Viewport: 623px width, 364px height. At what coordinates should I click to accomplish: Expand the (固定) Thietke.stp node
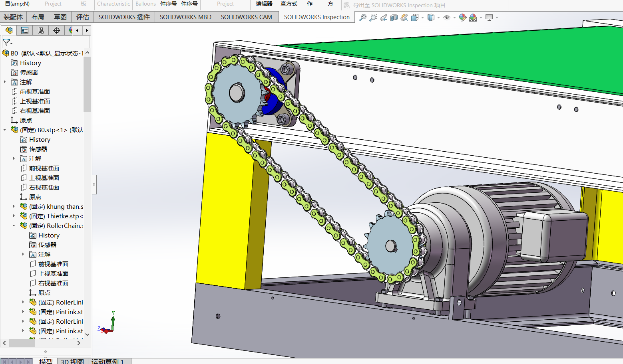click(x=14, y=216)
